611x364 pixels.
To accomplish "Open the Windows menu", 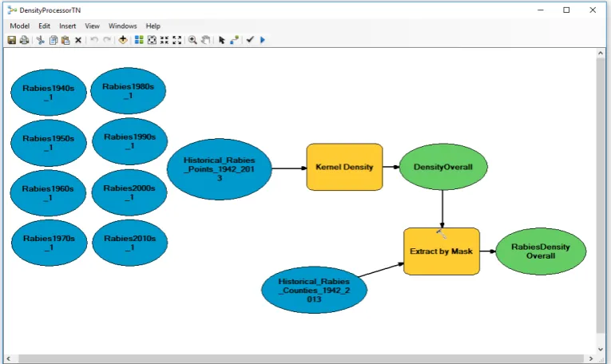I will coord(122,26).
